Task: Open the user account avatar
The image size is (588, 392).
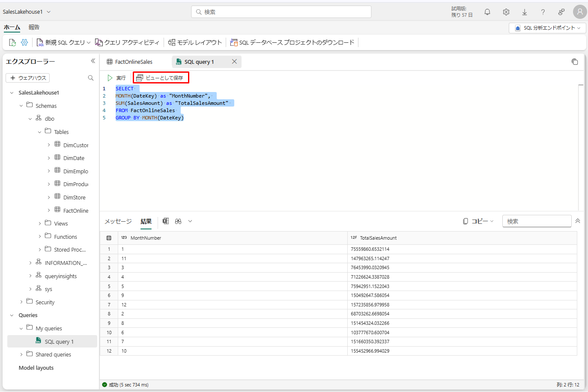Action: [x=580, y=12]
